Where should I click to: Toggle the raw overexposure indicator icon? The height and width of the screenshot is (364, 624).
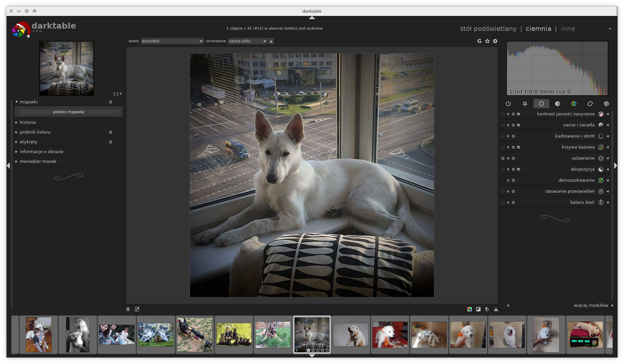[469, 309]
